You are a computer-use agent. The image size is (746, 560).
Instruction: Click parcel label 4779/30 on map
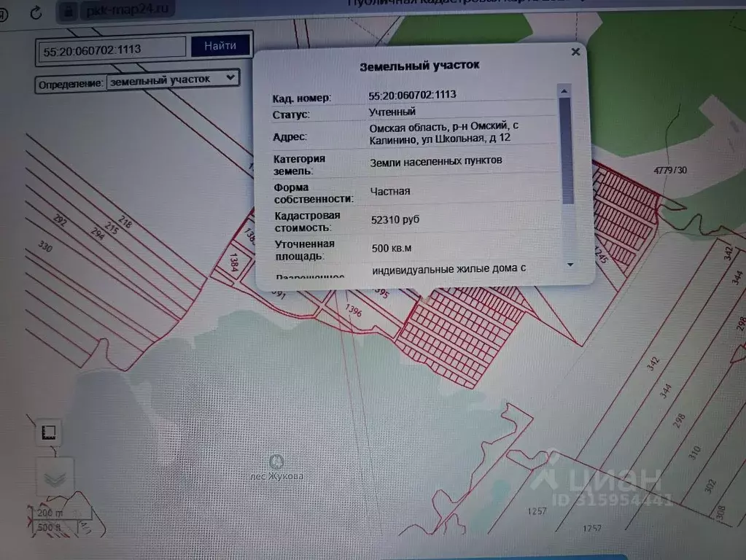coord(670,171)
